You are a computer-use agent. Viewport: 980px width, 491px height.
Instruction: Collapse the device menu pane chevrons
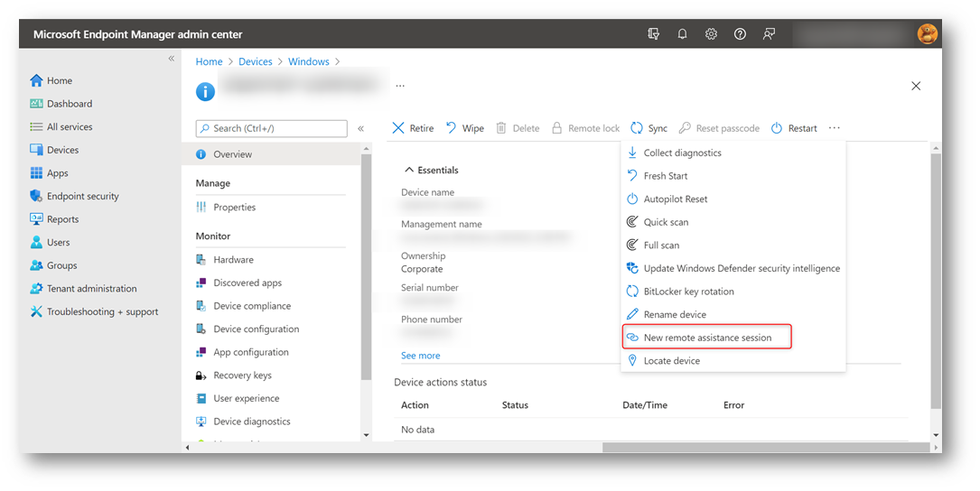[x=360, y=129]
